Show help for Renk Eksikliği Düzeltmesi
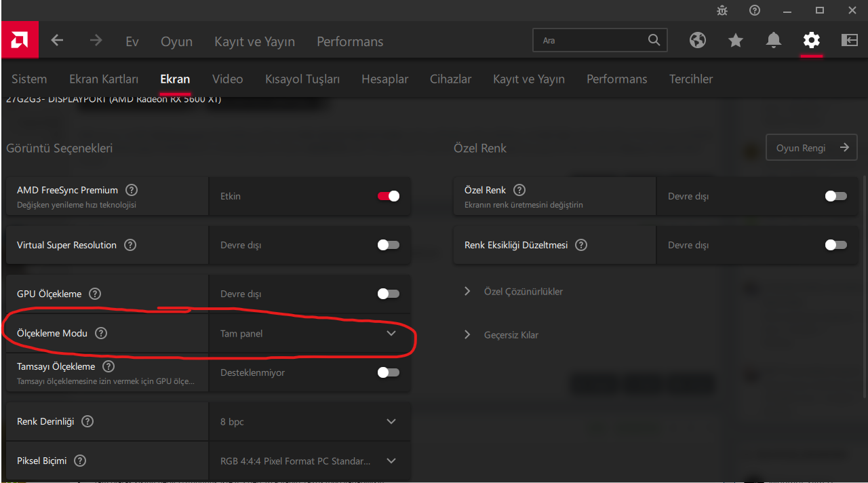The height and width of the screenshot is (483, 868). pos(581,245)
